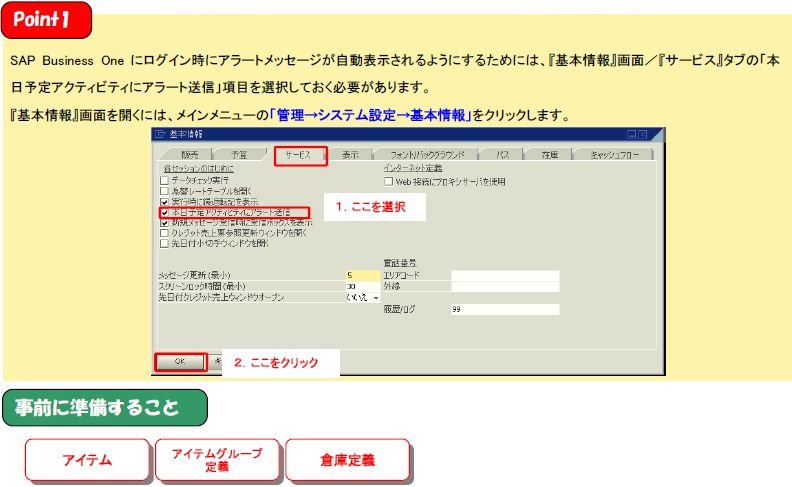This screenshot has height=487, width=792.
Task: Open the 販売 tab
Action: click(189, 155)
